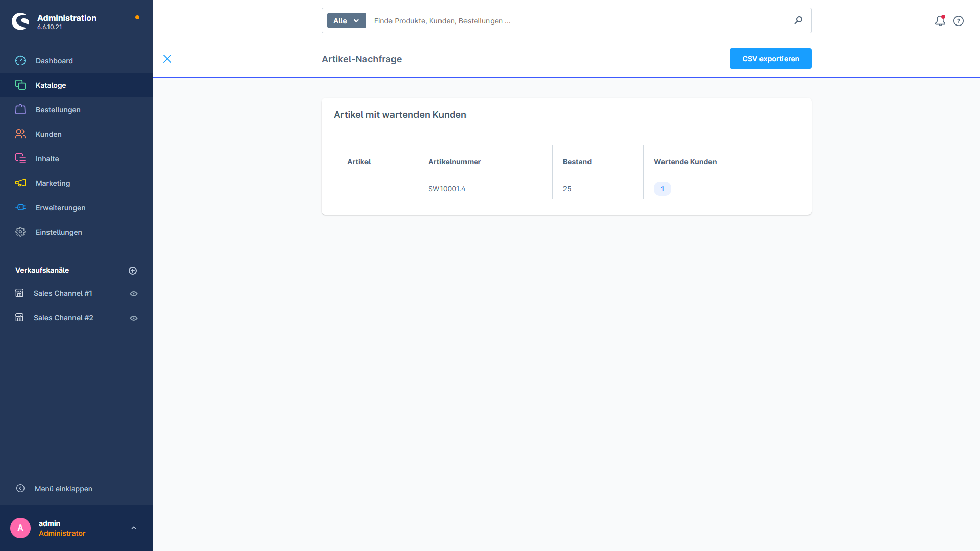Click the Marketing megaphone icon
The width and height of the screenshot is (980, 551).
pyautogui.click(x=20, y=183)
